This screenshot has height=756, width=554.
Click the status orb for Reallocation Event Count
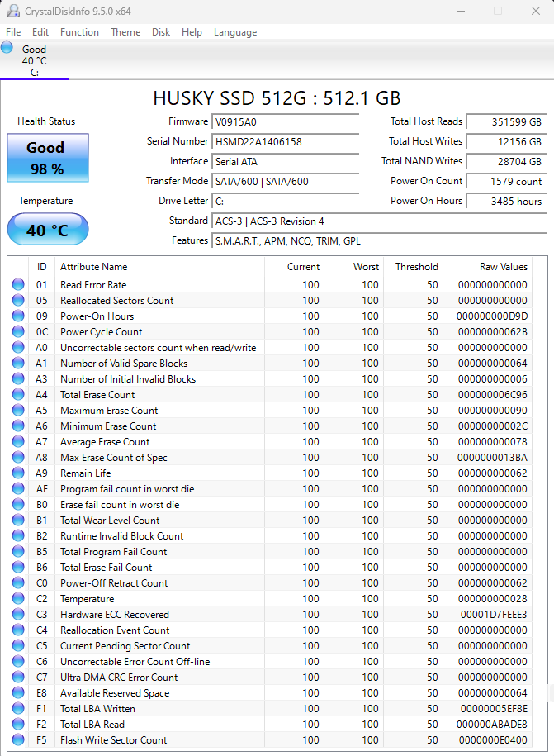click(x=18, y=630)
